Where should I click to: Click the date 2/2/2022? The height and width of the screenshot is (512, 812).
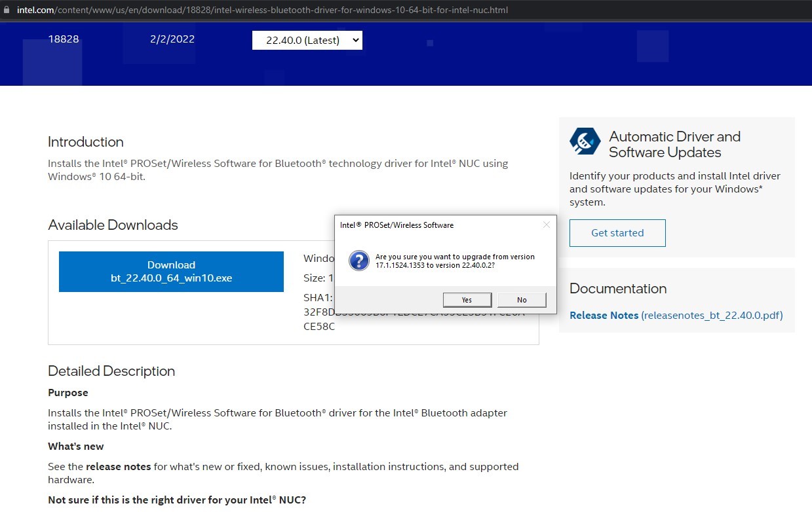tap(172, 39)
